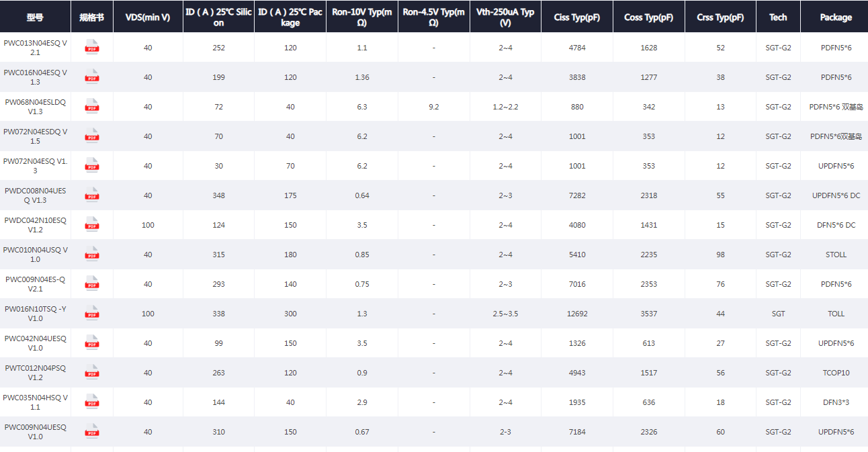Open PDF for PWC035N04HSQ V1.1

pos(92,402)
